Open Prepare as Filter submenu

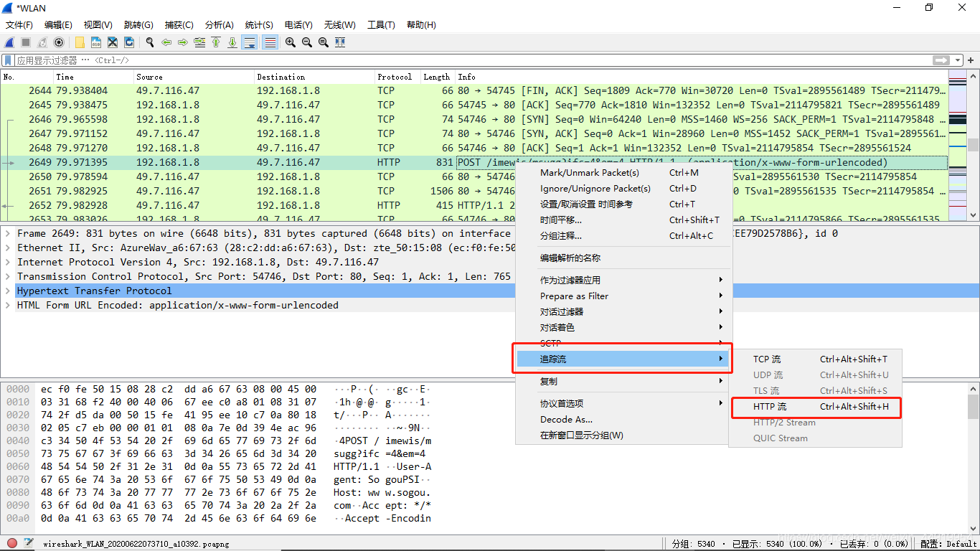(x=623, y=296)
